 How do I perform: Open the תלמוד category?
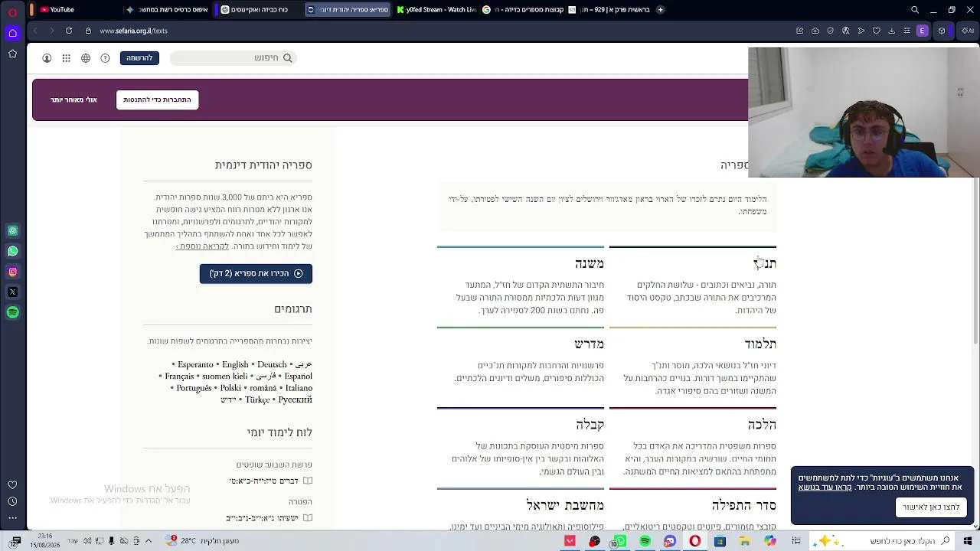[x=760, y=344]
